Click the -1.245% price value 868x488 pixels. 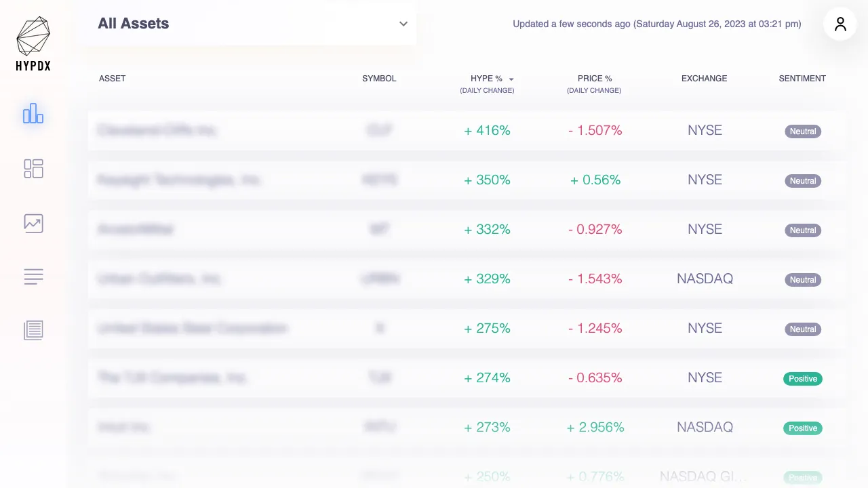(x=595, y=328)
